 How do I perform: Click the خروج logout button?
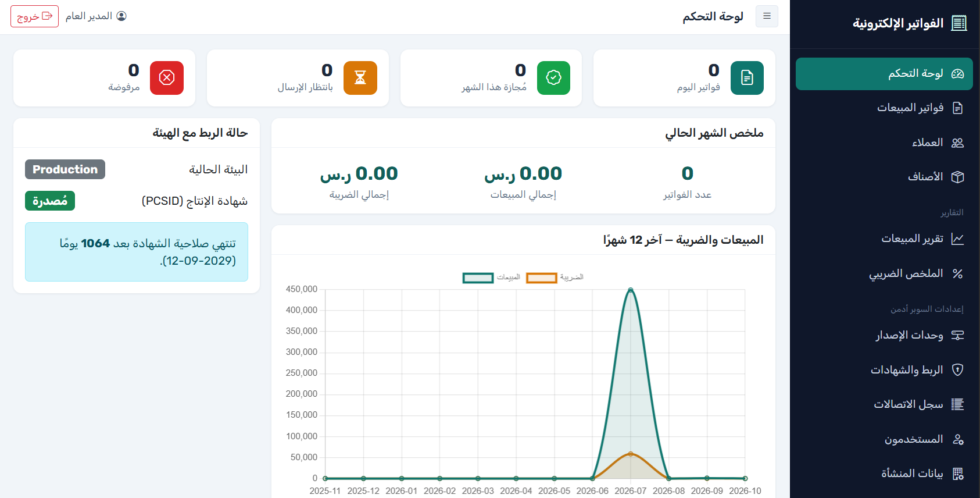point(34,16)
